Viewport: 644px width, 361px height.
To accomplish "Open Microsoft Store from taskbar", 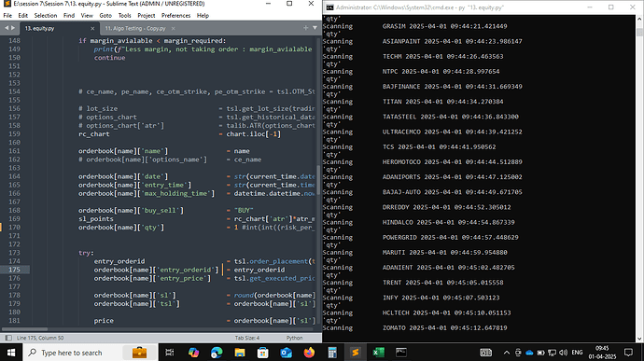I will [263, 353].
